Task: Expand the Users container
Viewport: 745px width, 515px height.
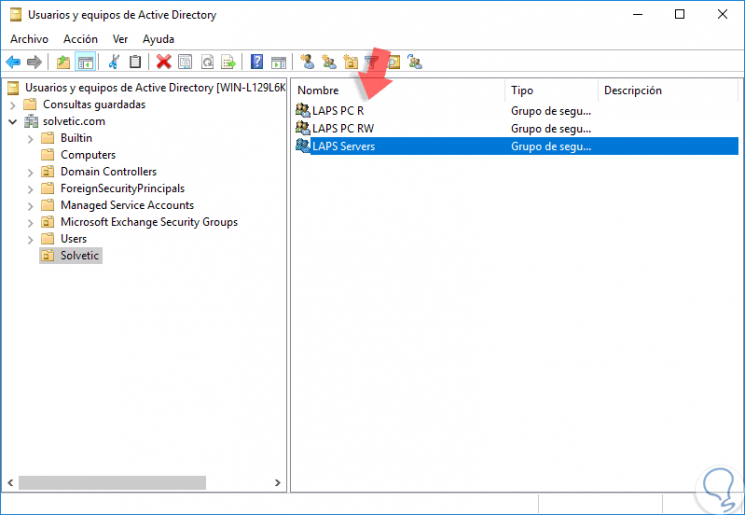Action: coord(30,239)
